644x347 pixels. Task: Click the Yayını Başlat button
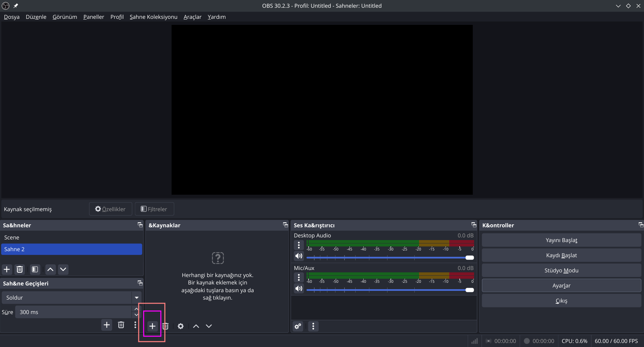pos(561,240)
